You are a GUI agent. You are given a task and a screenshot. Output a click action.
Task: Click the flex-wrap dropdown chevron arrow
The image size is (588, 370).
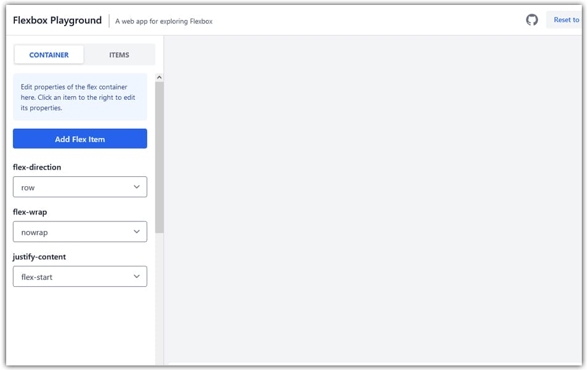pyautogui.click(x=137, y=232)
